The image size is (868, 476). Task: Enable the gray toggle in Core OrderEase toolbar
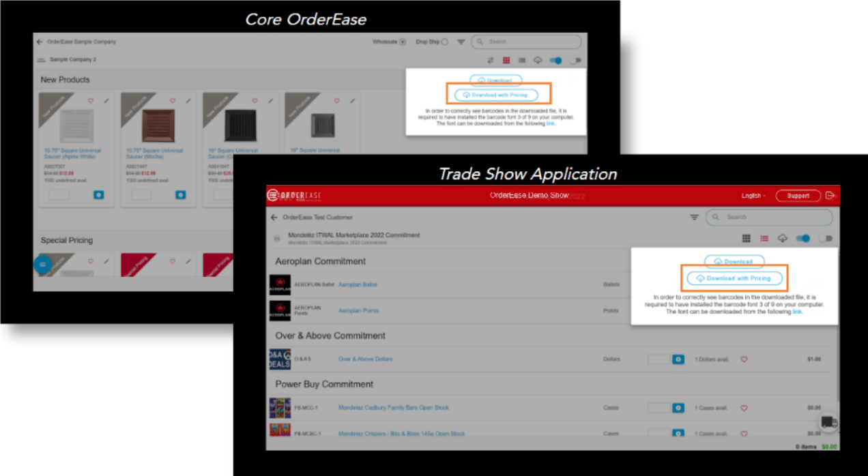[575, 60]
